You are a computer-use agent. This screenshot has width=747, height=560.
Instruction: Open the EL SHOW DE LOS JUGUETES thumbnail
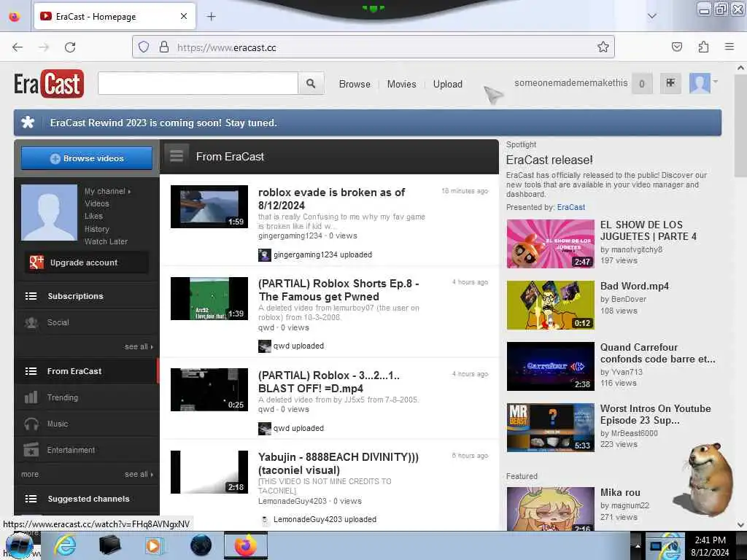[550, 244]
